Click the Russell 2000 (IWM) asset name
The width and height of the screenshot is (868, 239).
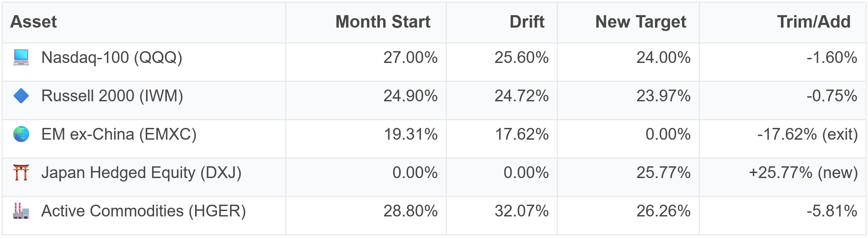[112, 96]
